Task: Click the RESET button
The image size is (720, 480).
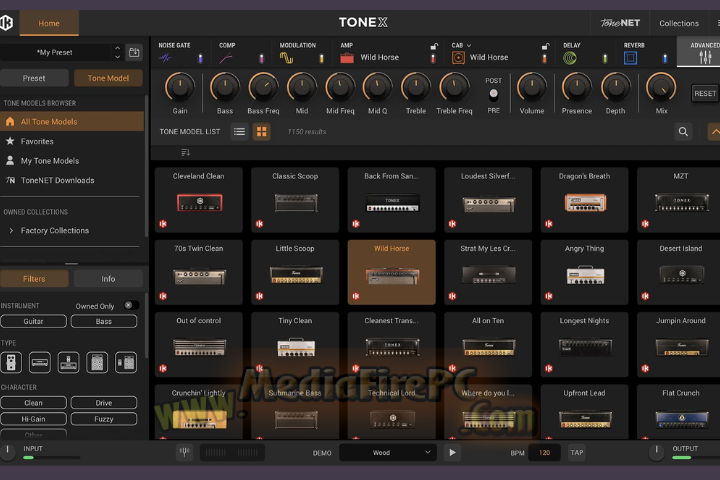Action: point(705,93)
